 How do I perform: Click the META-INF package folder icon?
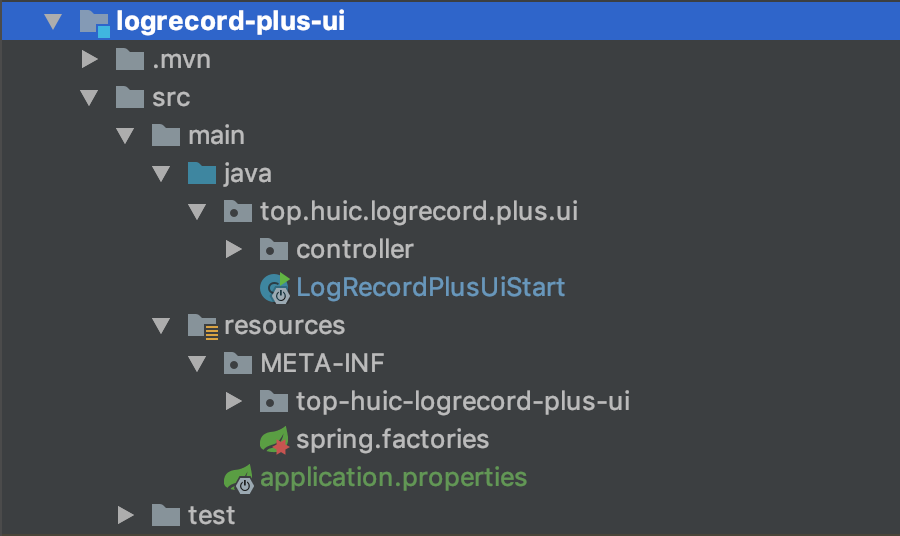238,363
